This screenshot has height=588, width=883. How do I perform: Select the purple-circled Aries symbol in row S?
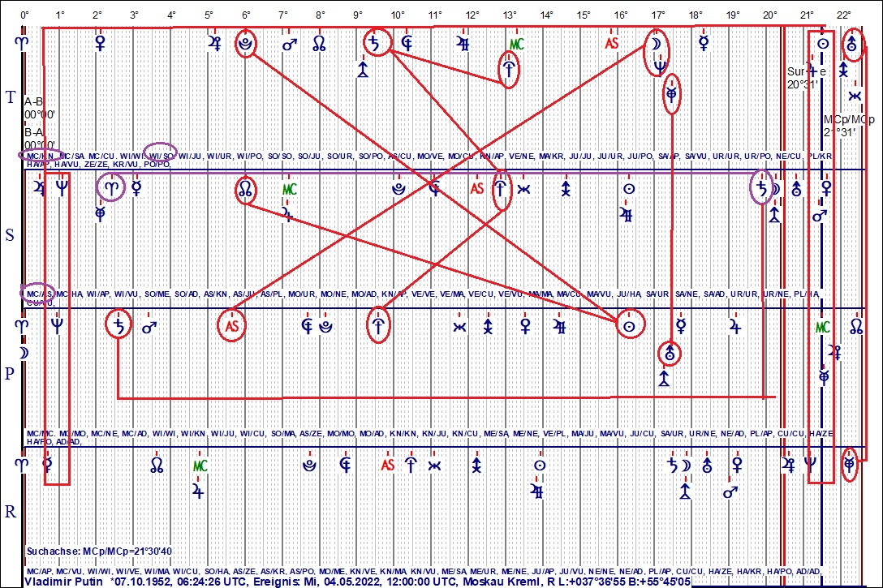click(111, 188)
